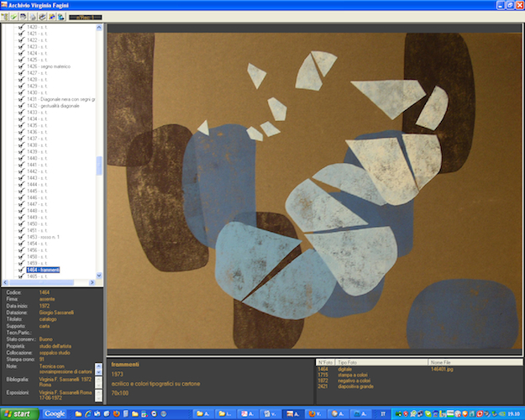Switch to first folder 'A.' taskbar button
Screen dimensions: 525x420
[x=203, y=414]
